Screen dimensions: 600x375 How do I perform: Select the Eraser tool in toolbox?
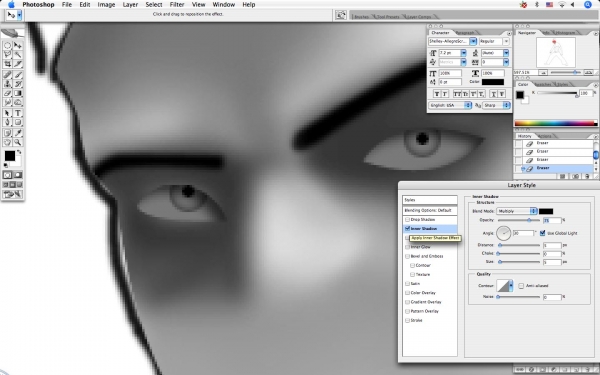click(7, 93)
